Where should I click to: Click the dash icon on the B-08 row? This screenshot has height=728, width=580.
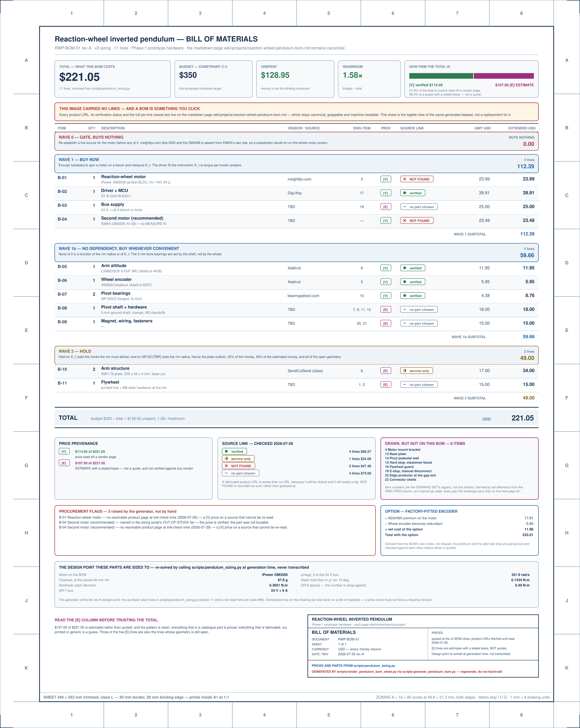tap(405, 309)
